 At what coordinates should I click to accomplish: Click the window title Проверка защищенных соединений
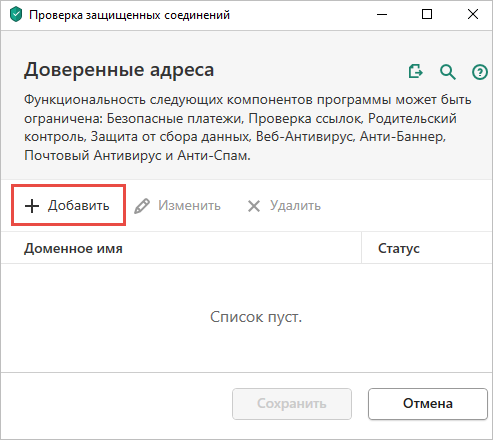[129, 15]
